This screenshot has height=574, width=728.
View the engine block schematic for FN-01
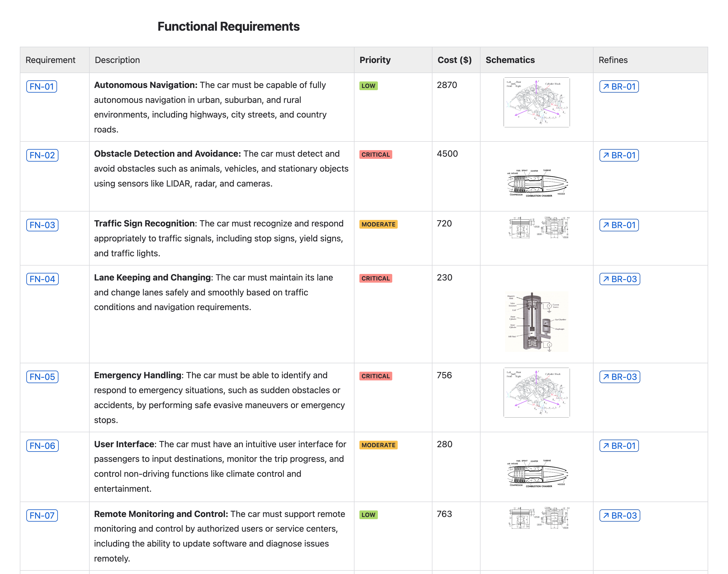536,102
